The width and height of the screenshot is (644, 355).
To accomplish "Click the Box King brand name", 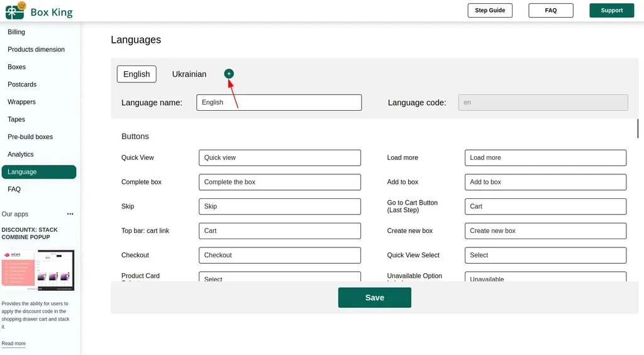I will pyautogui.click(x=52, y=13).
